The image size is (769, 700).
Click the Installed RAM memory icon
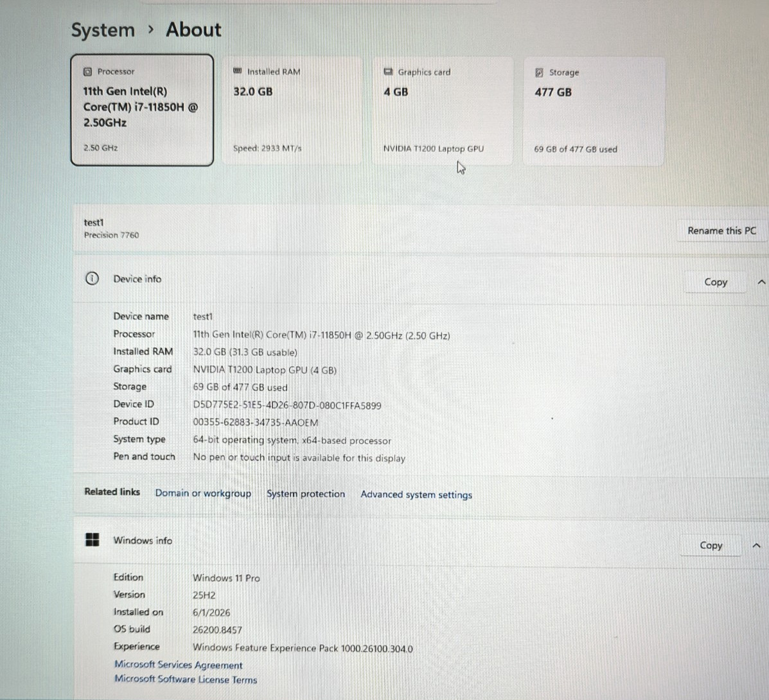click(237, 71)
